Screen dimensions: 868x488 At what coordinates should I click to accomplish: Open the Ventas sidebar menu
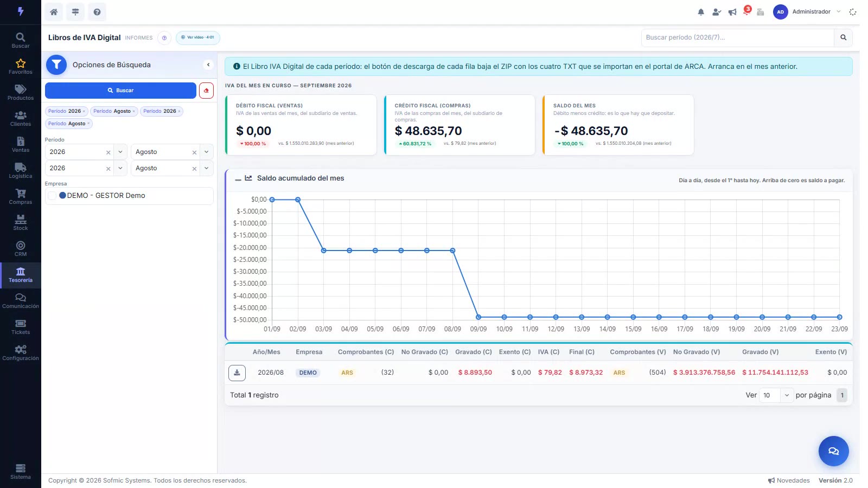[21, 144]
